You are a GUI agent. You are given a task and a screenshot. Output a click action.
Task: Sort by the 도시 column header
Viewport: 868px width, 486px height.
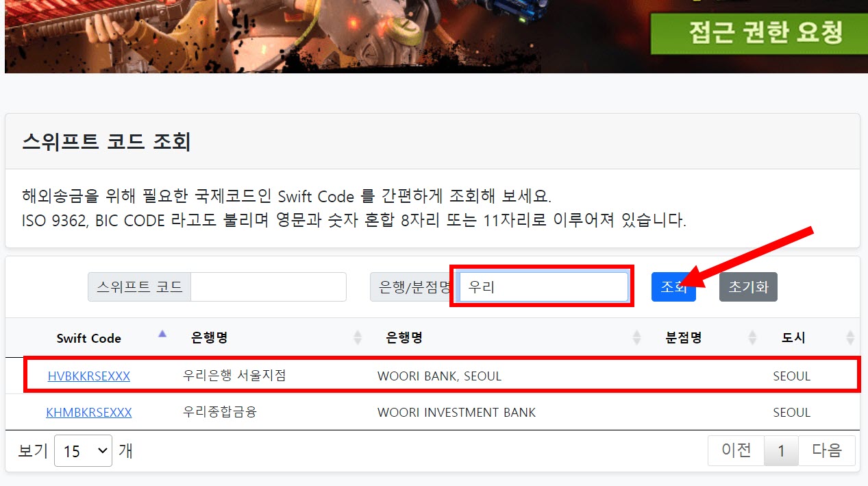[811, 338]
